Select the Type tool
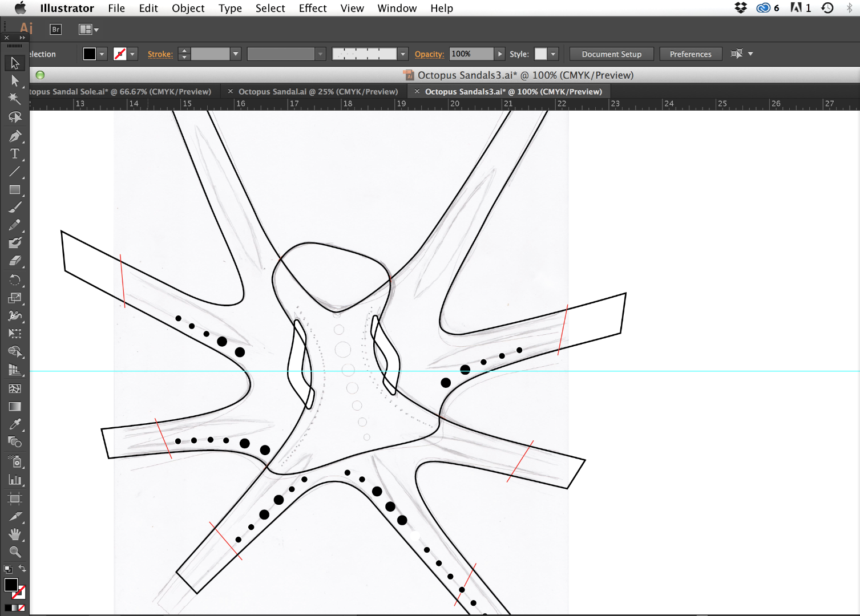The image size is (860, 616). [x=15, y=154]
